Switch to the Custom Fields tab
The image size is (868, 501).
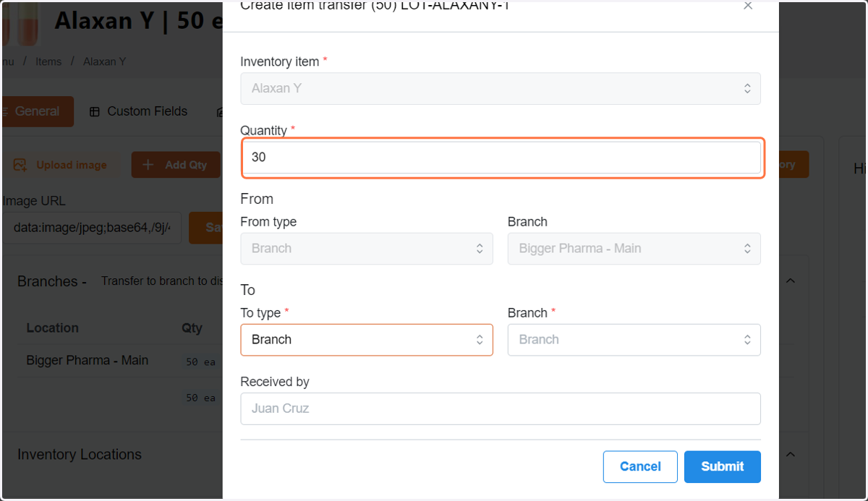pos(138,111)
